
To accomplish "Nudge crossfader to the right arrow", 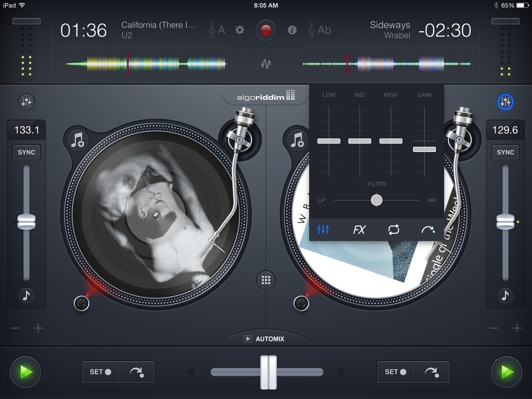I will click(342, 372).
